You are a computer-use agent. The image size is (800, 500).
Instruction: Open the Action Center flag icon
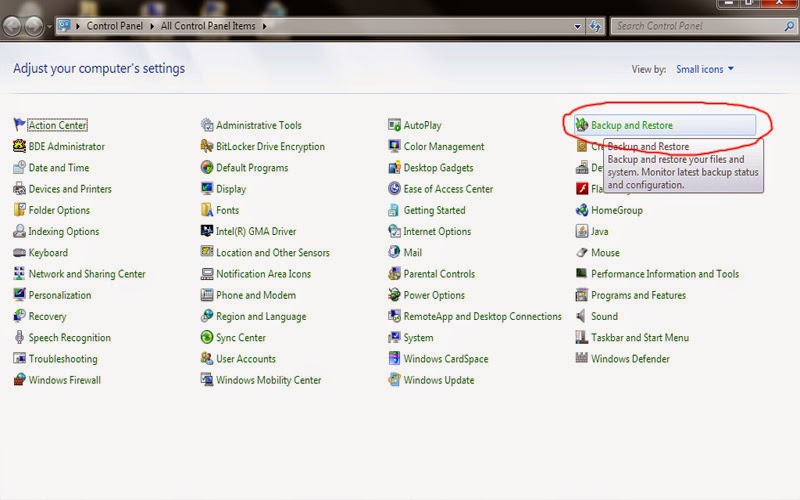pyautogui.click(x=19, y=124)
